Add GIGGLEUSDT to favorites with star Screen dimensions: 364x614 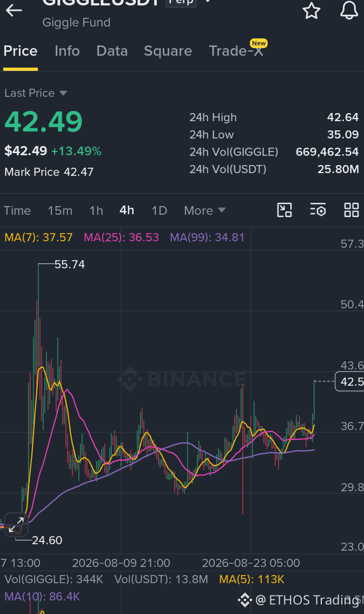point(312,10)
